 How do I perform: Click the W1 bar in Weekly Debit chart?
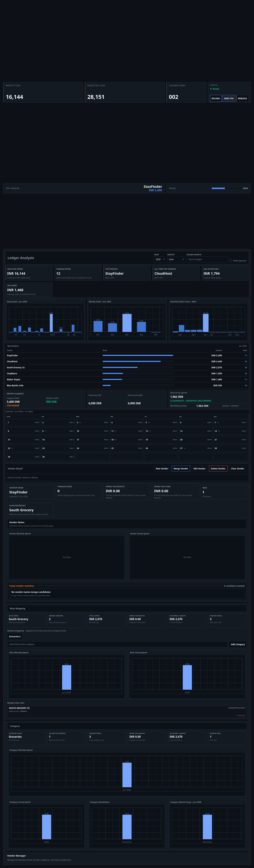pyautogui.click(x=98, y=327)
